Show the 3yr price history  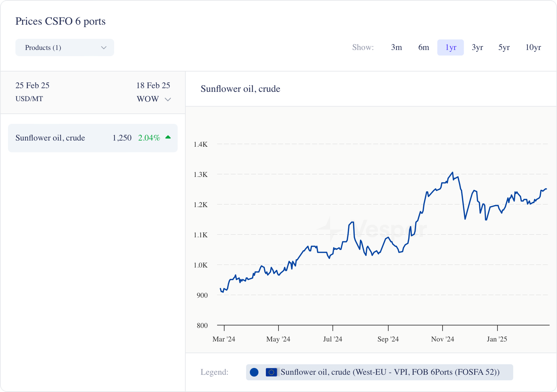tap(477, 47)
